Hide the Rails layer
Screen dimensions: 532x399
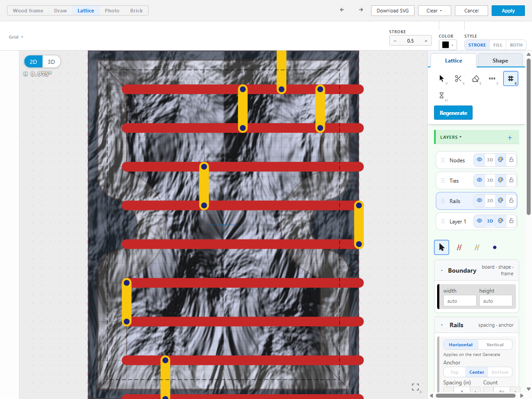(x=479, y=201)
